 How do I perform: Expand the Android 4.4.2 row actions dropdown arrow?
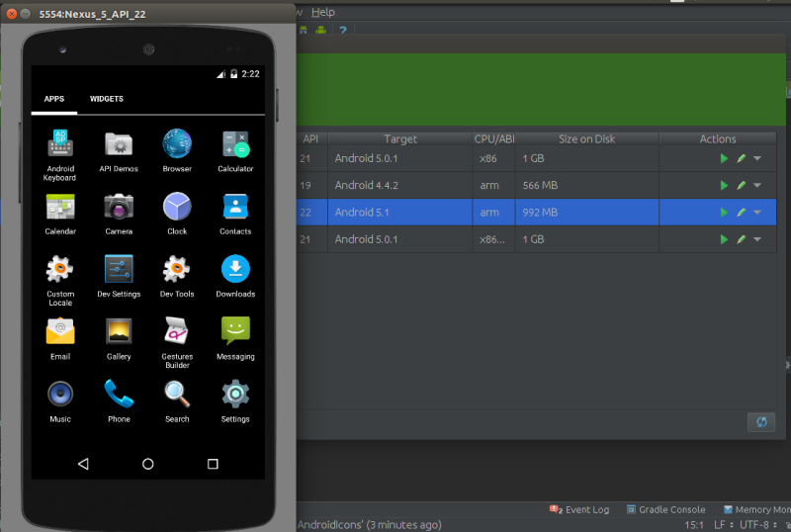click(757, 185)
